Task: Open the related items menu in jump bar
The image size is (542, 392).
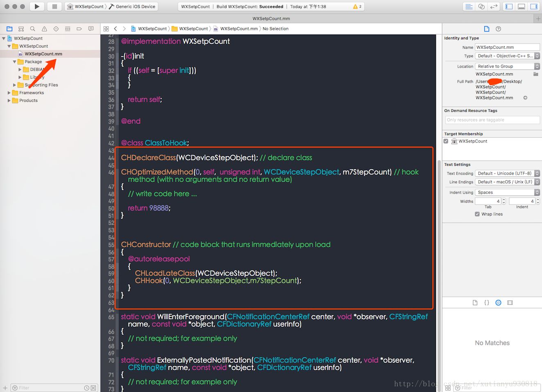Action: [x=106, y=29]
